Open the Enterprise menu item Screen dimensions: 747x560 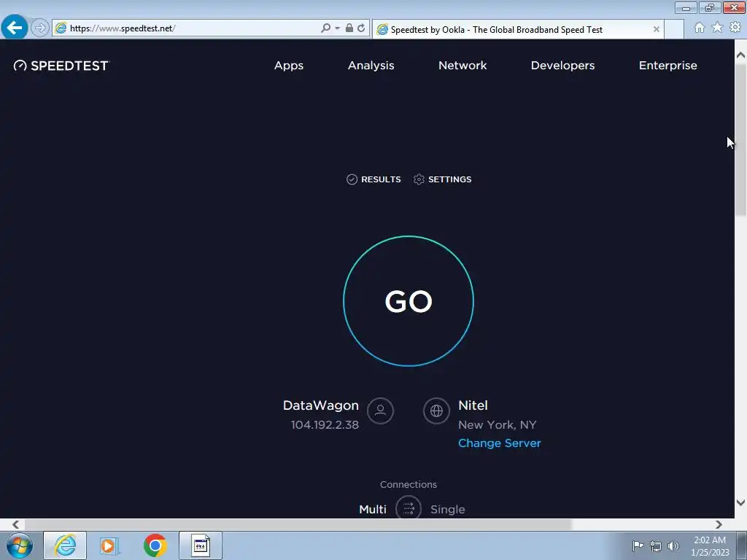[668, 66]
